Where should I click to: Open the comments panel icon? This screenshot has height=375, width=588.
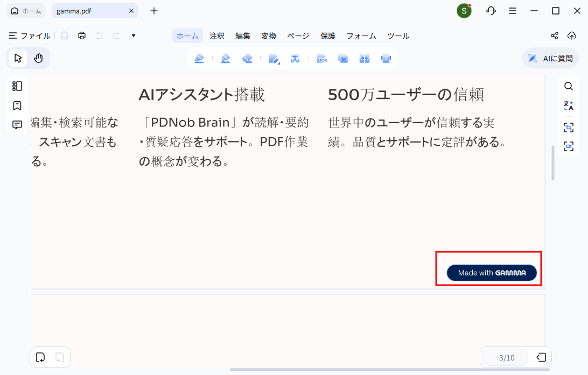tap(17, 125)
